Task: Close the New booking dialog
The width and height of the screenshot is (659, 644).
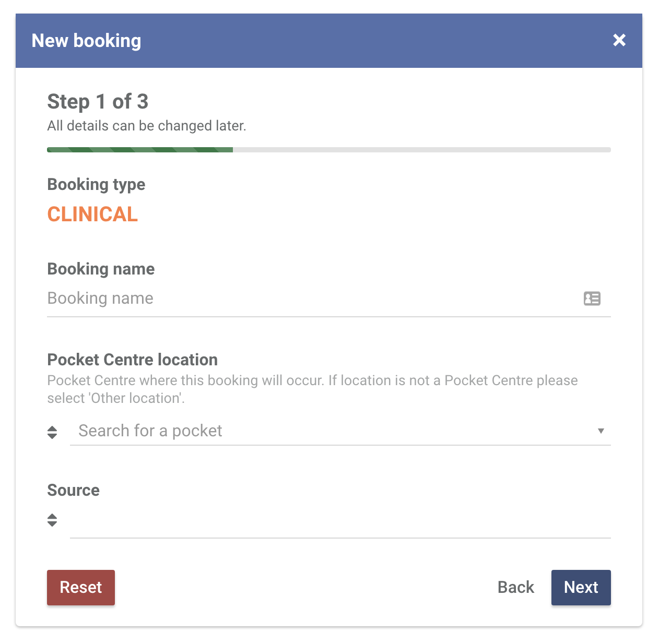Action: tap(619, 40)
